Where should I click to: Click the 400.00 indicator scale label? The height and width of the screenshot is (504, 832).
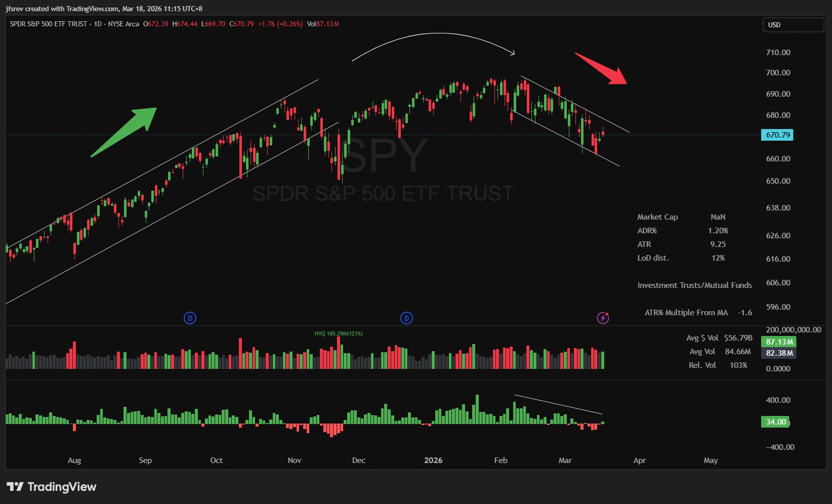pyautogui.click(x=778, y=400)
